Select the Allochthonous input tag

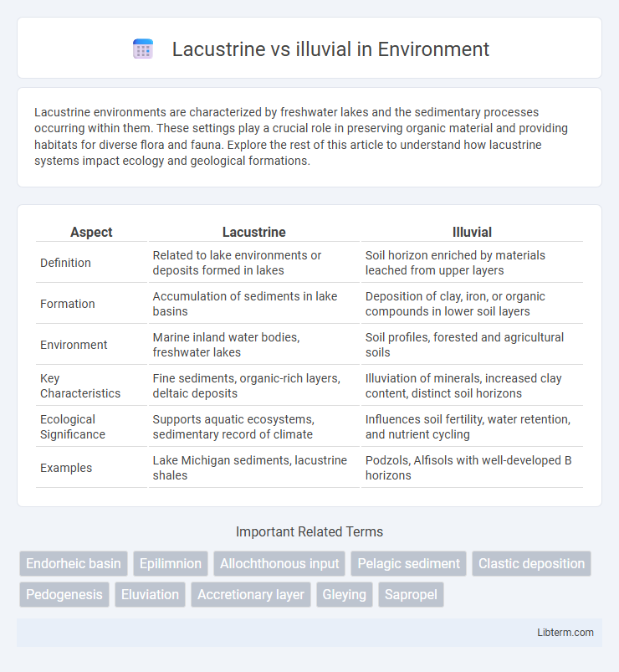click(x=279, y=563)
